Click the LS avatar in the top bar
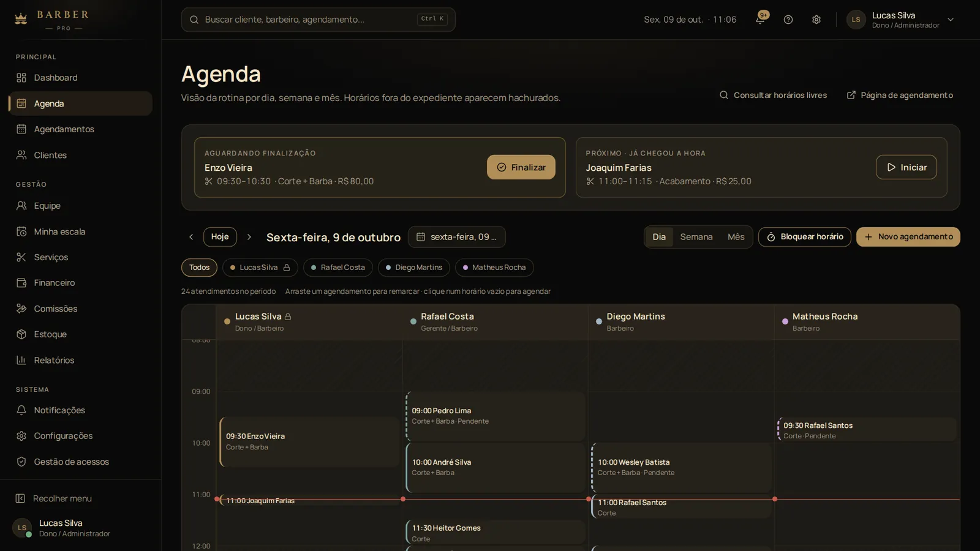980x551 pixels. (856, 20)
